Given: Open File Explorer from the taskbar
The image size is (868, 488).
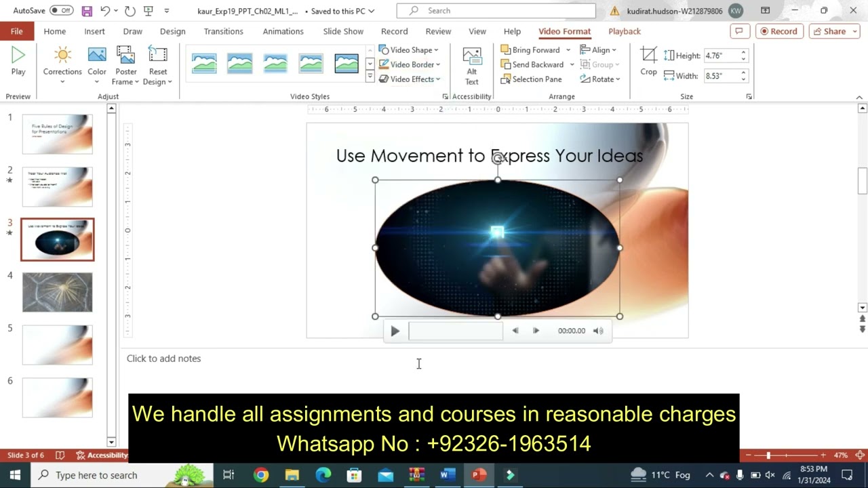Looking at the screenshot, I should click(x=292, y=475).
